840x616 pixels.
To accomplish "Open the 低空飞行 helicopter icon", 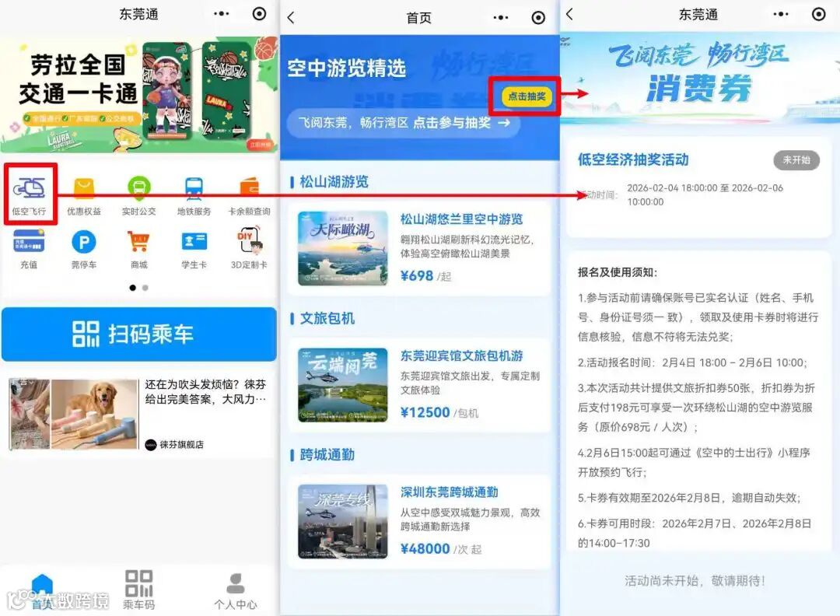I will 30,189.
